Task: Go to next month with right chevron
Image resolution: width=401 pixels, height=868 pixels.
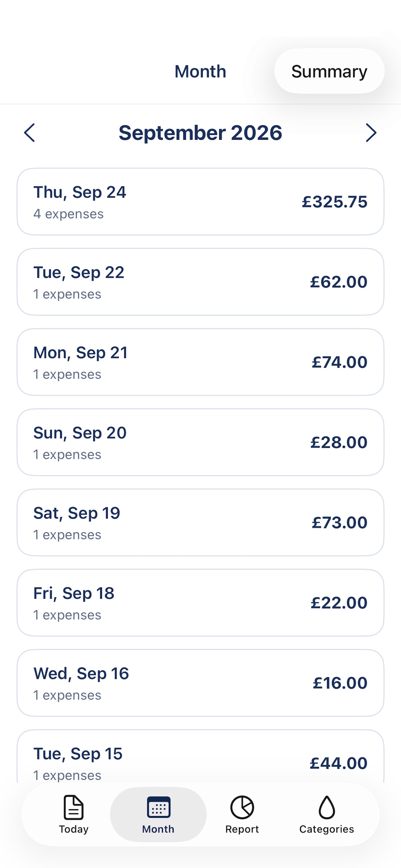Action: pos(371,133)
